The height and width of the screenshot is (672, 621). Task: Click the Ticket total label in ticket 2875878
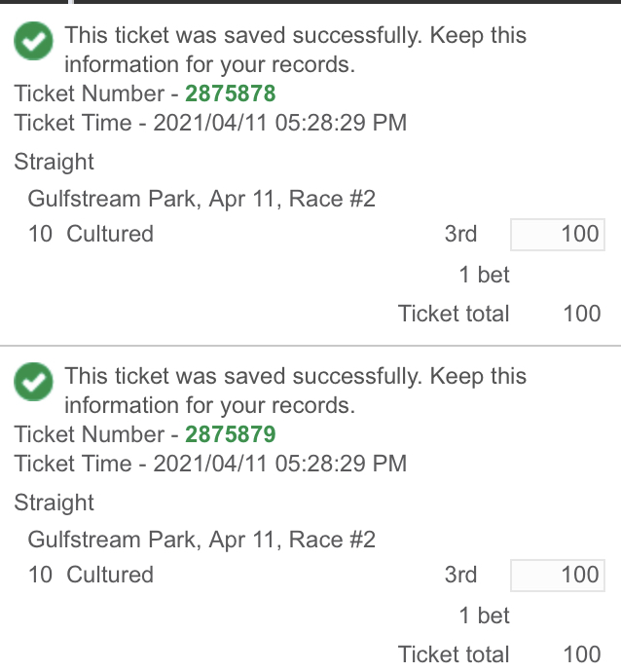point(454,314)
